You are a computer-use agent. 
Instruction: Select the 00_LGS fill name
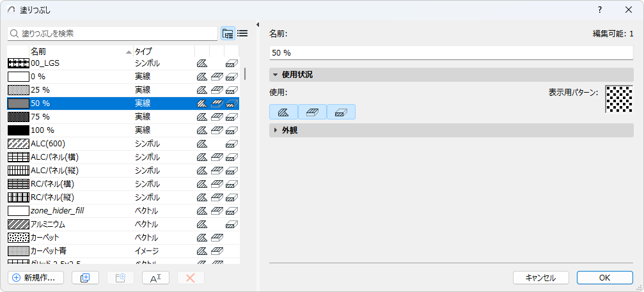pos(45,63)
